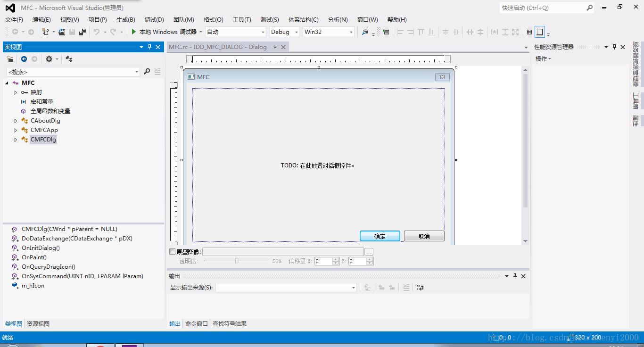Click the <搜索> field in 类视图
Screen dimensions: 644x347
[x=69, y=72]
